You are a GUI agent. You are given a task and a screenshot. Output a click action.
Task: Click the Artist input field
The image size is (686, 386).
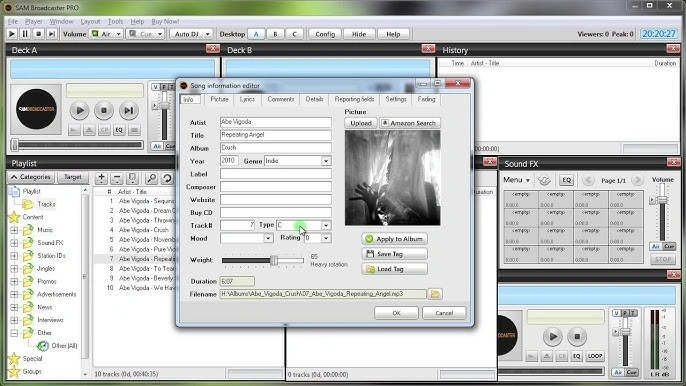click(x=276, y=122)
